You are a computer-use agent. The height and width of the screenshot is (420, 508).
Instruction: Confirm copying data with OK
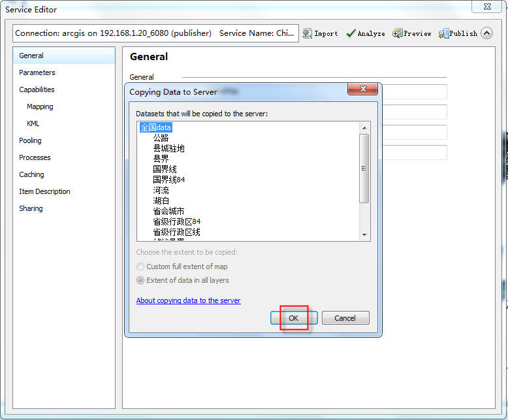coord(294,318)
